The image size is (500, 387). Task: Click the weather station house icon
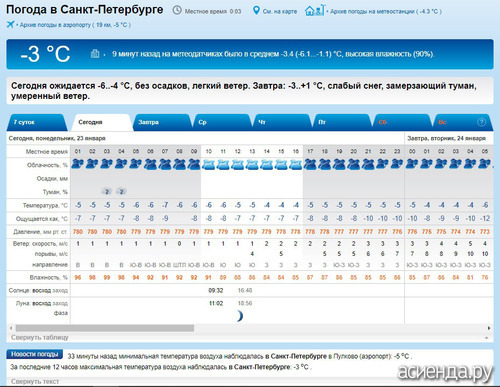(314, 10)
